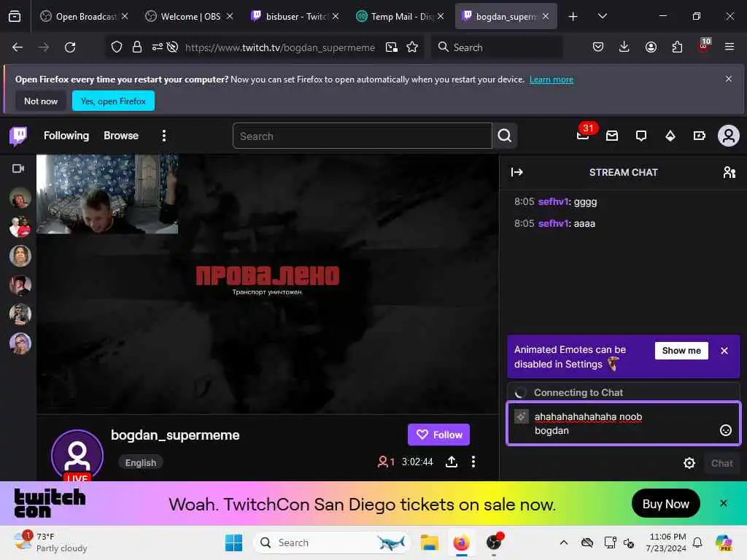Open a new Firefox tab

[x=573, y=17]
